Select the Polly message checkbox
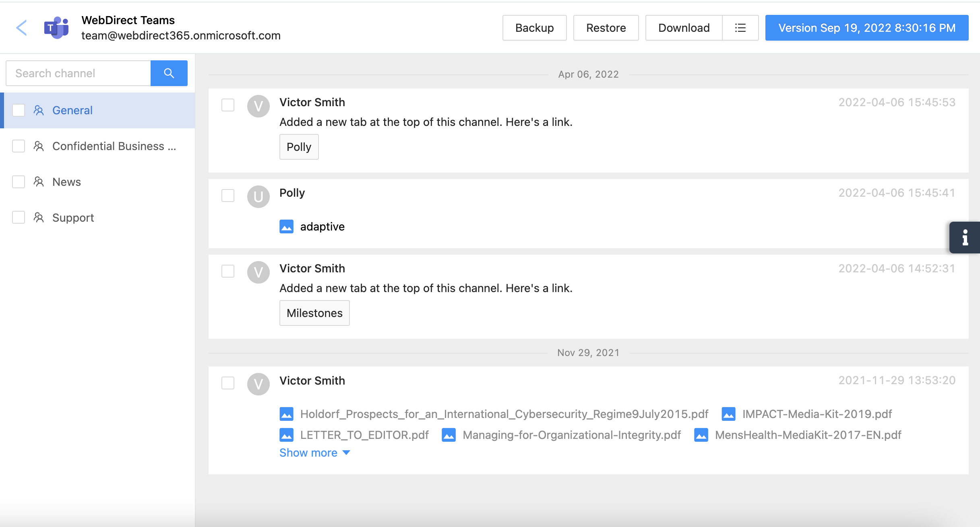 (228, 196)
